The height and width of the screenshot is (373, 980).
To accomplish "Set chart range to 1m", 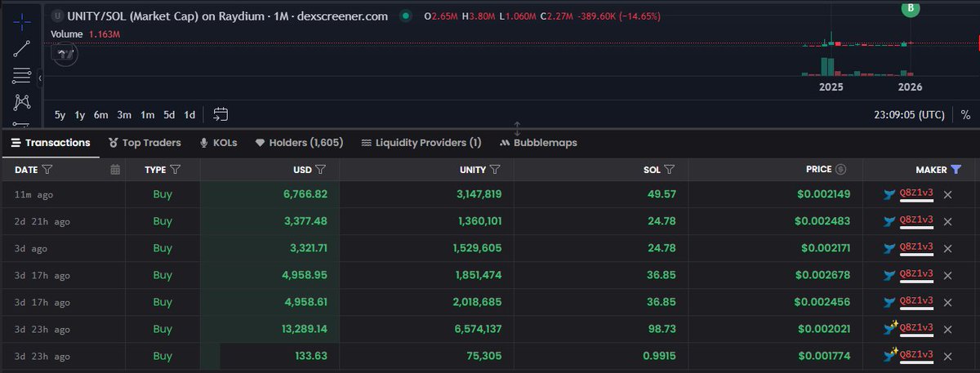I will (147, 115).
